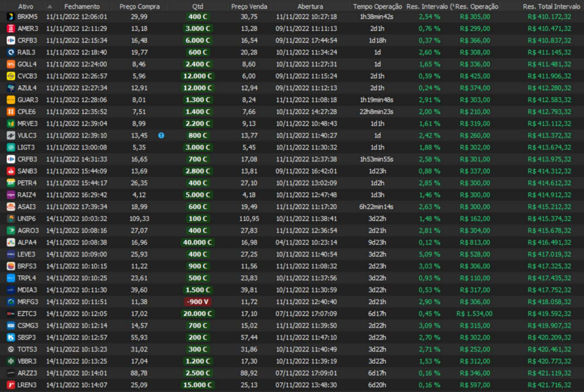The image size is (584, 392).
Task: Toggle sort arrow beside Fechamento header
Action: pos(50,6)
